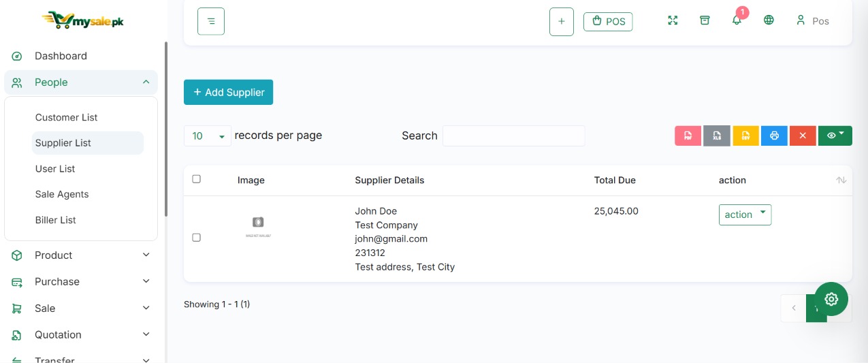Expand the Transfer menu
The height and width of the screenshot is (363, 868).
pyautogui.click(x=81, y=359)
